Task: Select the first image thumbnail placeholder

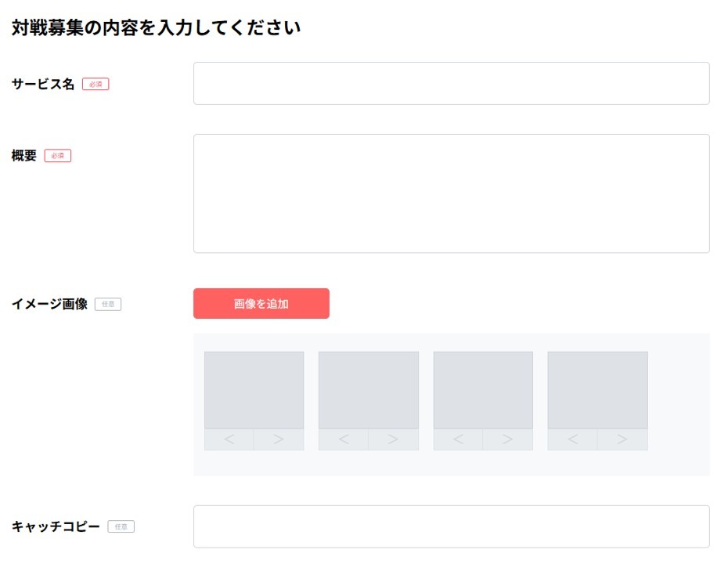Action: [254, 390]
